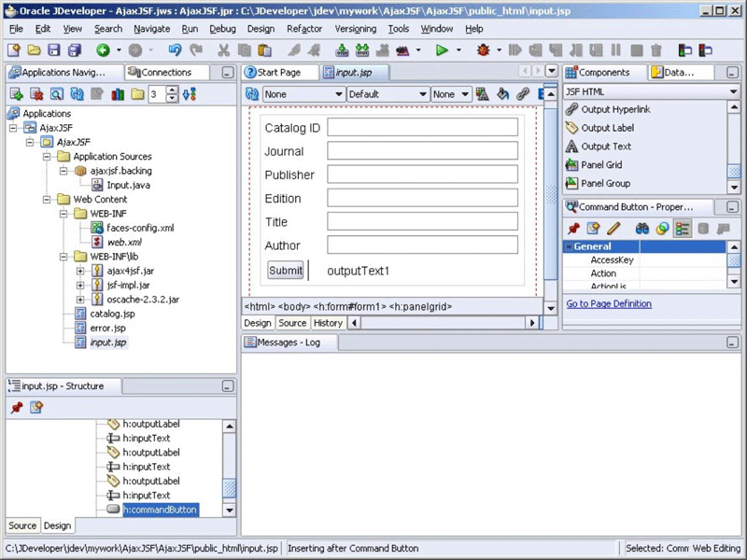This screenshot has height=560, width=747.
Task: Click the Undo toolbar icon
Action: click(x=175, y=49)
